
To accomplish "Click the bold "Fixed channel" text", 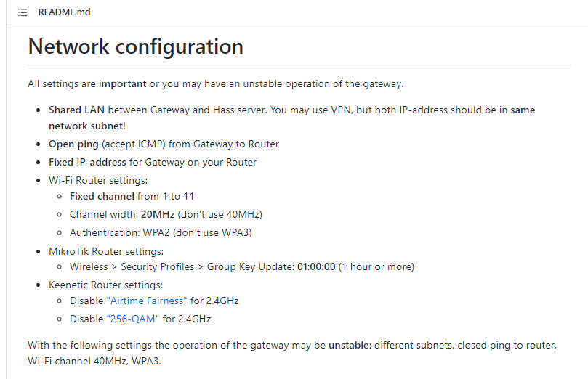I will (x=102, y=196).
